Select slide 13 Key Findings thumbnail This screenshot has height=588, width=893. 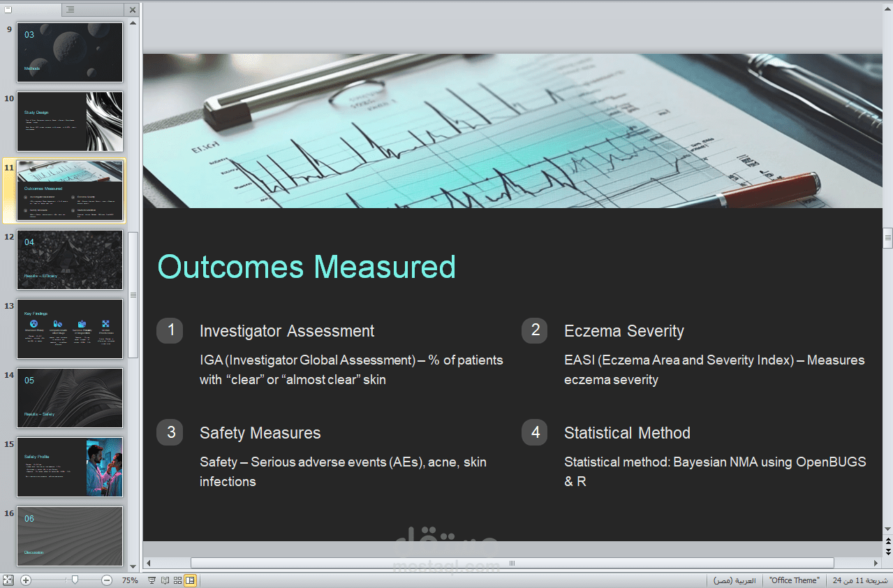click(70, 329)
